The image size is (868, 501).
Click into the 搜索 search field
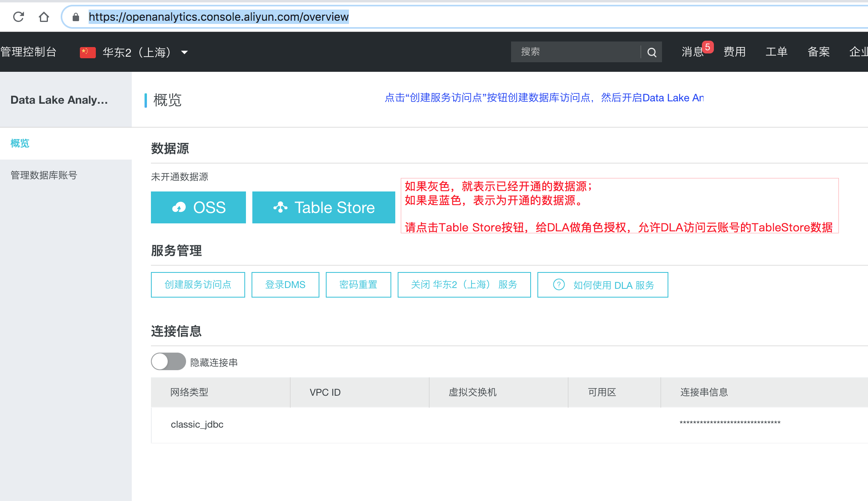575,52
